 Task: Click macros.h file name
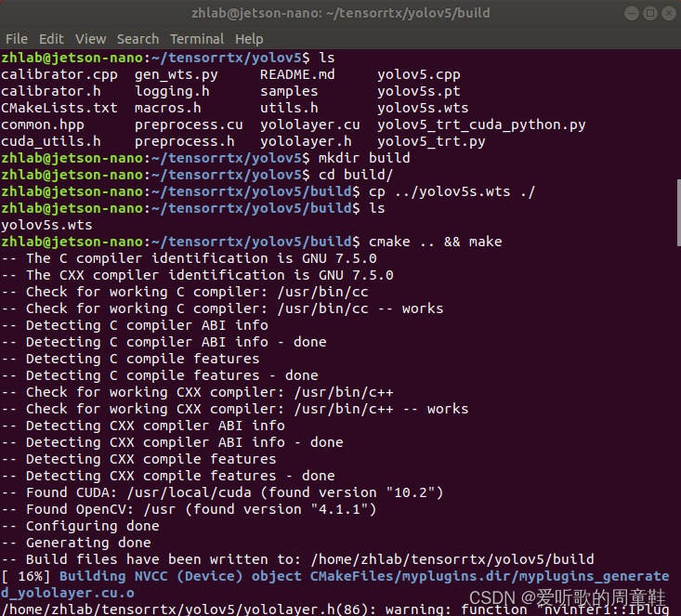pos(167,108)
